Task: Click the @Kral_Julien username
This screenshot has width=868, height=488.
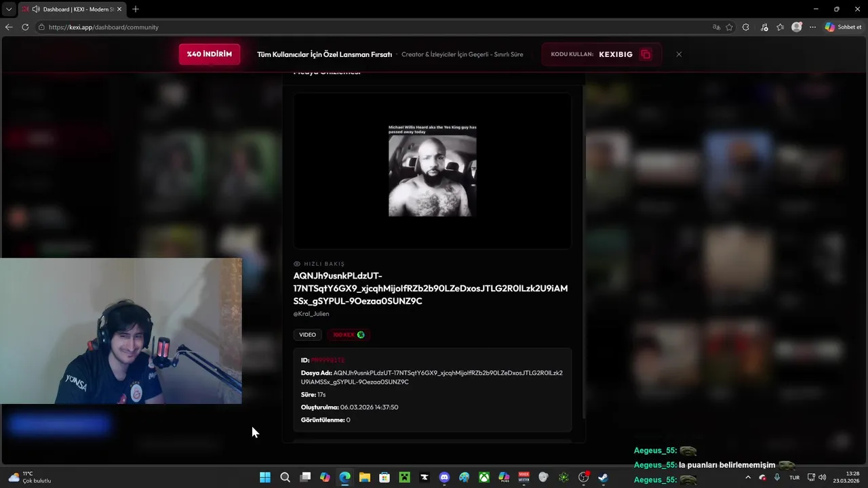Action: [311, 314]
